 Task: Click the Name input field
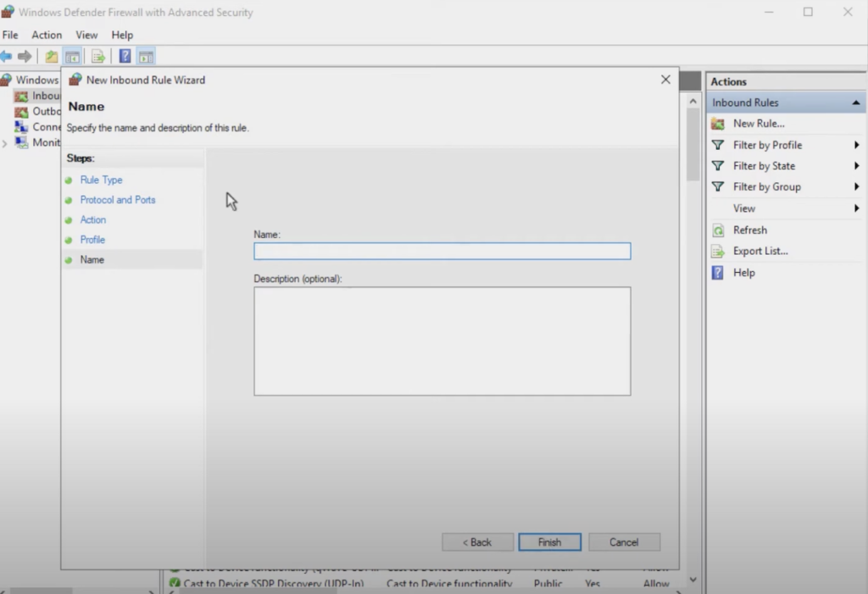pyautogui.click(x=442, y=252)
